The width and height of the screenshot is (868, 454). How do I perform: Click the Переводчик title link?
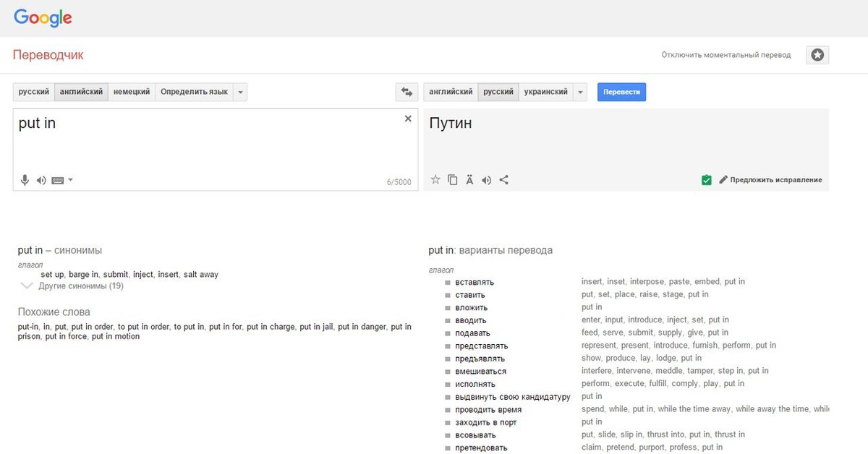pos(48,55)
